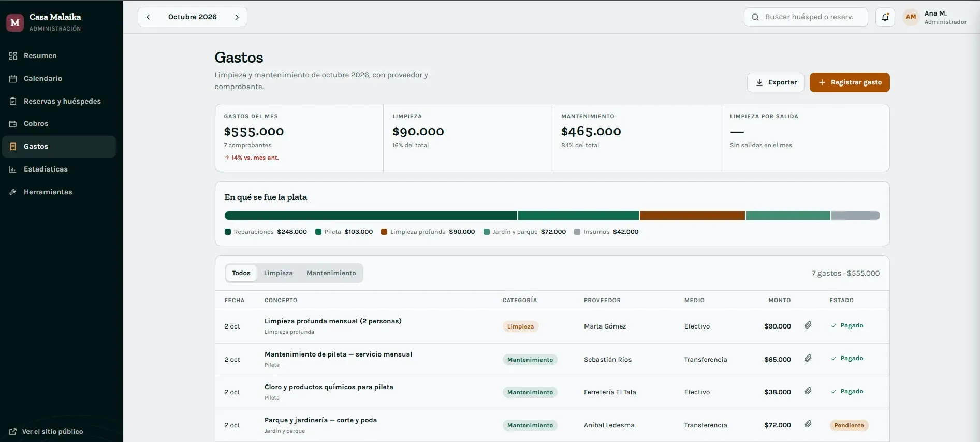Advance to next month with right chevron

(x=237, y=17)
